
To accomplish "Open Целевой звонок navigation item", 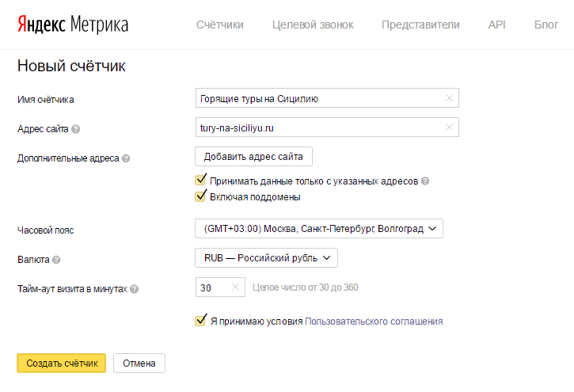I will coord(313,25).
